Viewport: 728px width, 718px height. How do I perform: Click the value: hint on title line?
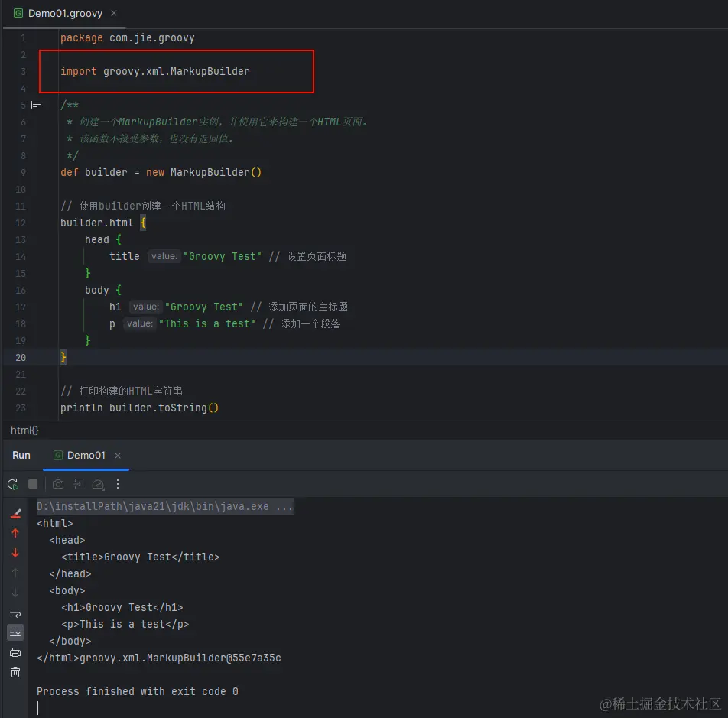[164, 256]
